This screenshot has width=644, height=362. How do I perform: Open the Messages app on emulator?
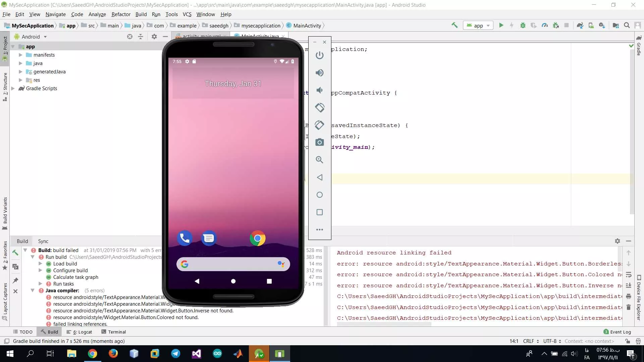(209, 238)
